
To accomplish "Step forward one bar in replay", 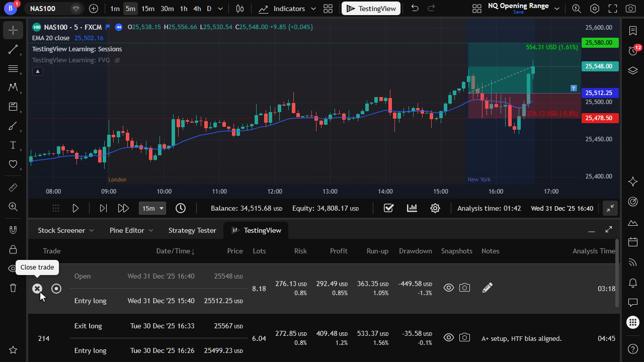I will click(103, 208).
